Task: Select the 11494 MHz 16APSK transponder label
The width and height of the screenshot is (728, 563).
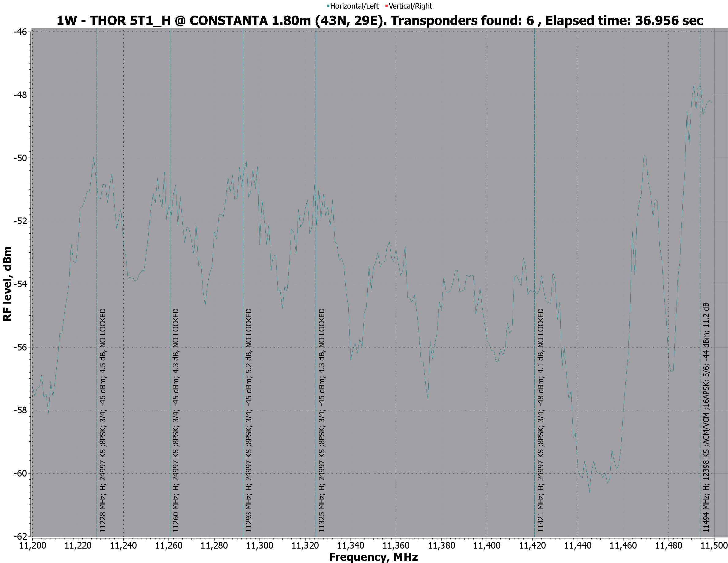Action: click(706, 417)
